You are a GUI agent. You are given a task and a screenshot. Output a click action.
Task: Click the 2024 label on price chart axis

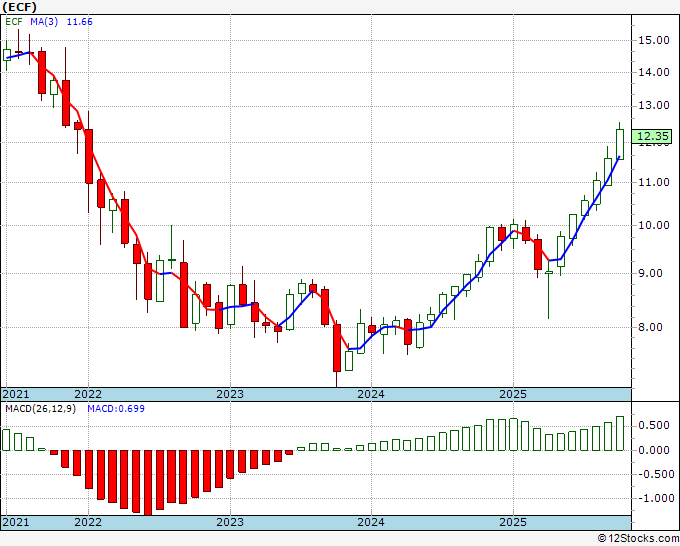[371, 394]
